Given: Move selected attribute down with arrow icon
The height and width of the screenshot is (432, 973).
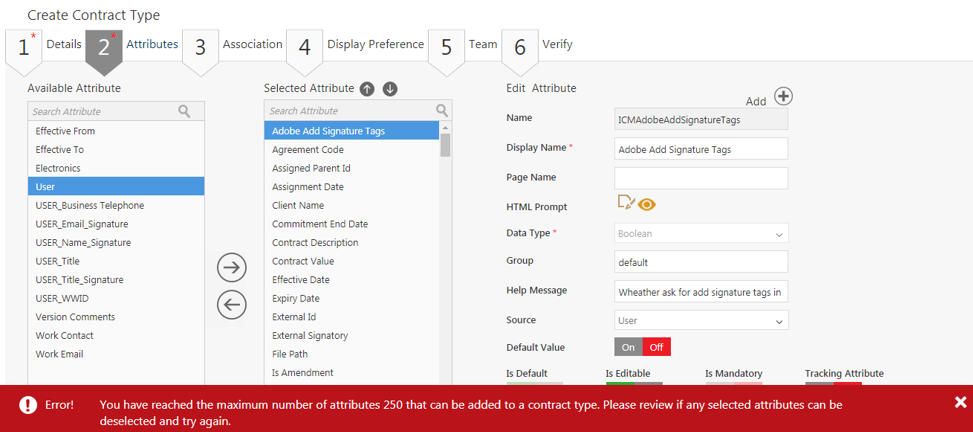Looking at the screenshot, I should pyautogui.click(x=390, y=89).
